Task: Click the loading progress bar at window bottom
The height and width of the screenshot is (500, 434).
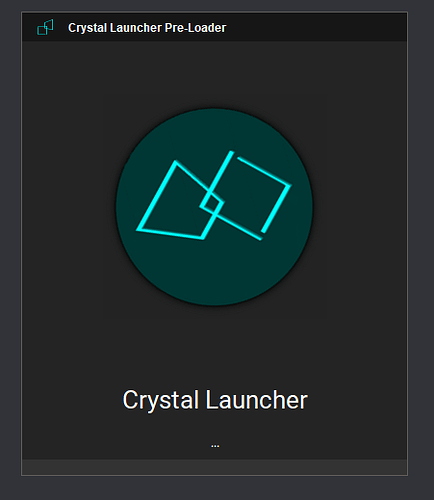Action: coord(214,467)
